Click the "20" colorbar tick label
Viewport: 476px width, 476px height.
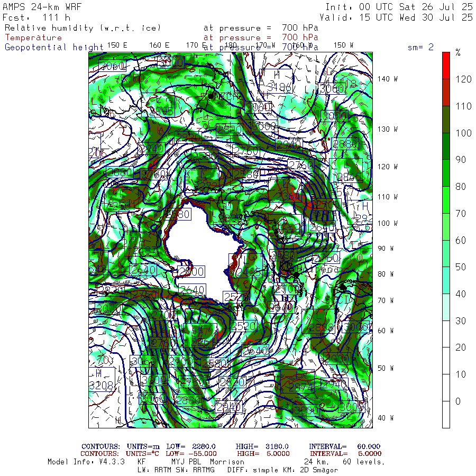pos(461,347)
